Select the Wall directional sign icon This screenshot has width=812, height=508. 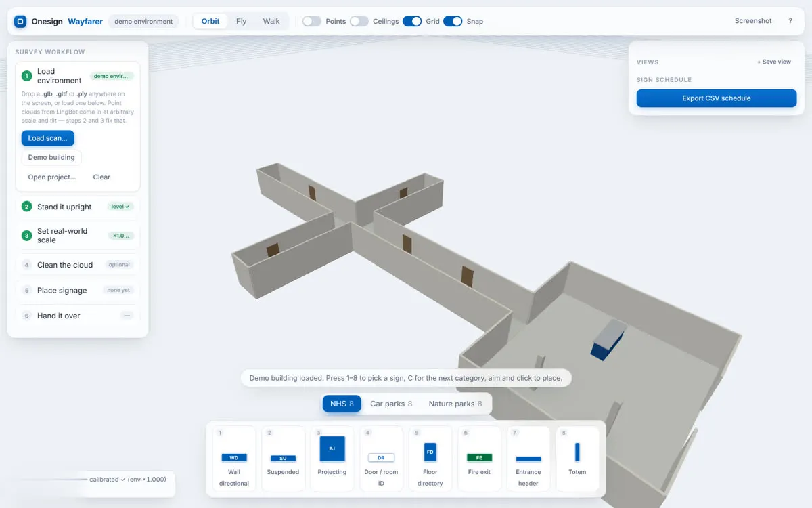(x=234, y=458)
